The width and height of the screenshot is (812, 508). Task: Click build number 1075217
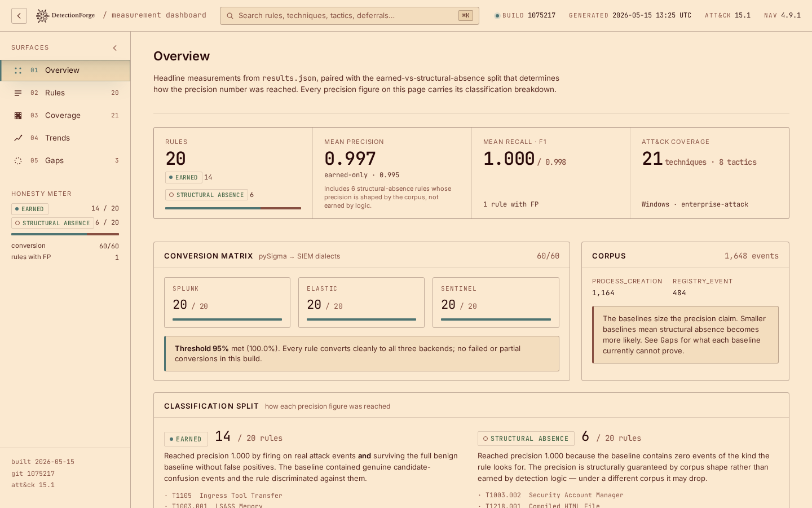pos(541,16)
